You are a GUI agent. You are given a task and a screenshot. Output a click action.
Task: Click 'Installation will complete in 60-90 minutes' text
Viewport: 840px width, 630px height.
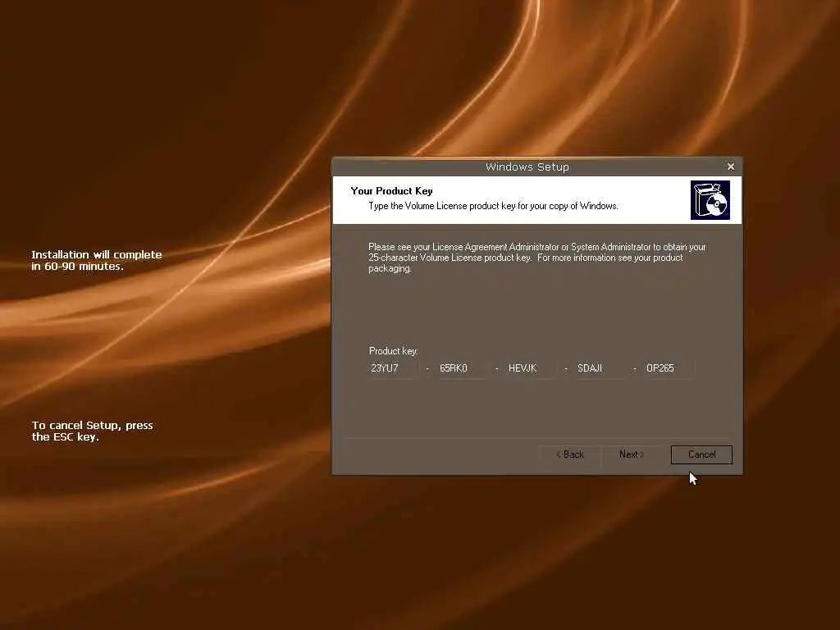(x=97, y=260)
